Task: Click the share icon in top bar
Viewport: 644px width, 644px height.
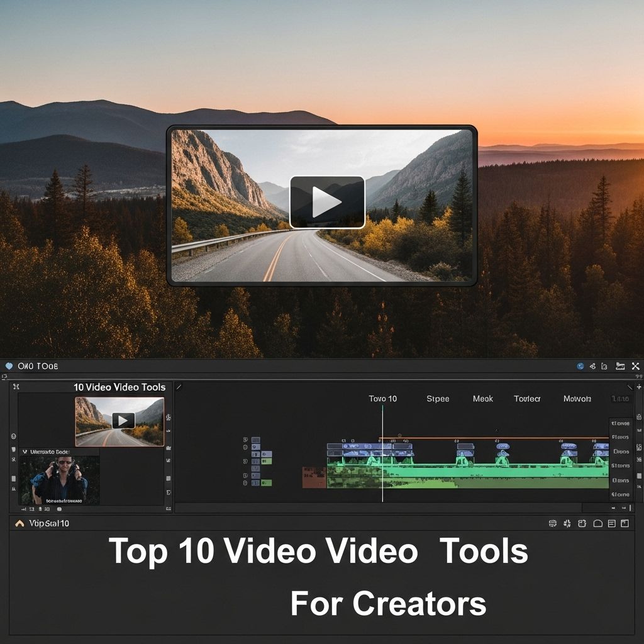Action: pyautogui.click(x=592, y=366)
